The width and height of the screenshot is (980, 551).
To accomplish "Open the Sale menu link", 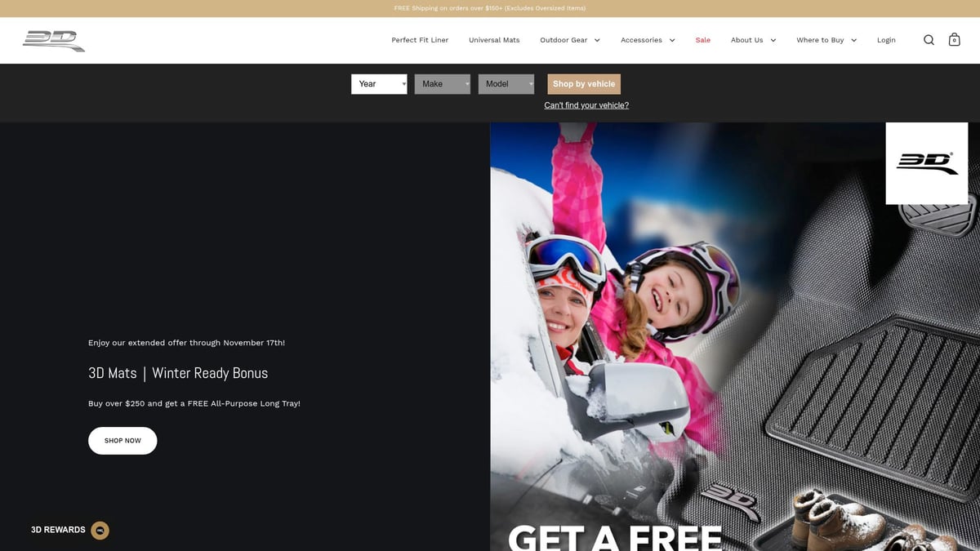I will click(x=702, y=40).
